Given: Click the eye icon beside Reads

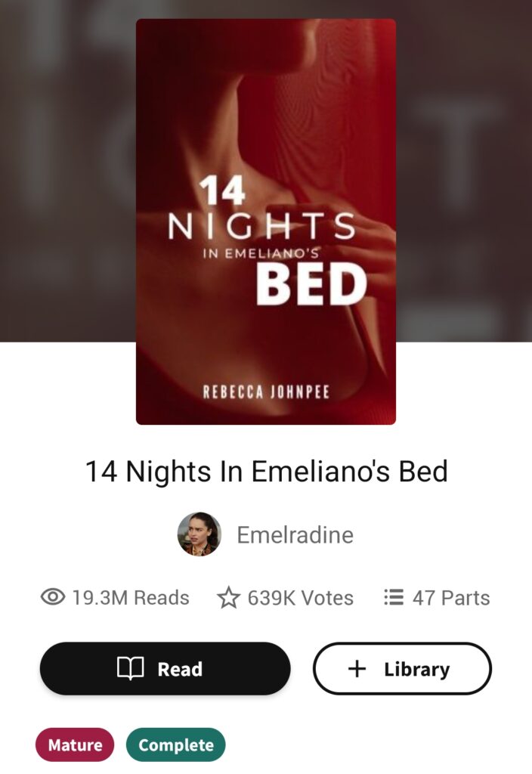Looking at the screenshot, I should pos(53,597).
